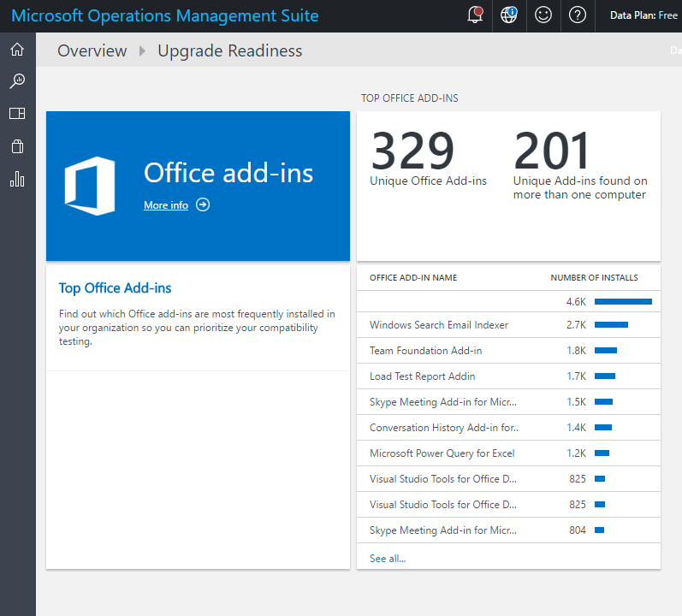Send feedback via smiley icon
This screenshot has height=616, width=682.
(x=543, y=15)
